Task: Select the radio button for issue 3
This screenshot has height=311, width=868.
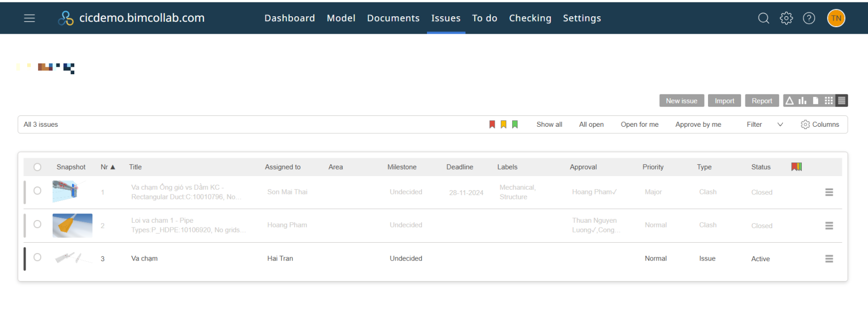Action: 37,257
